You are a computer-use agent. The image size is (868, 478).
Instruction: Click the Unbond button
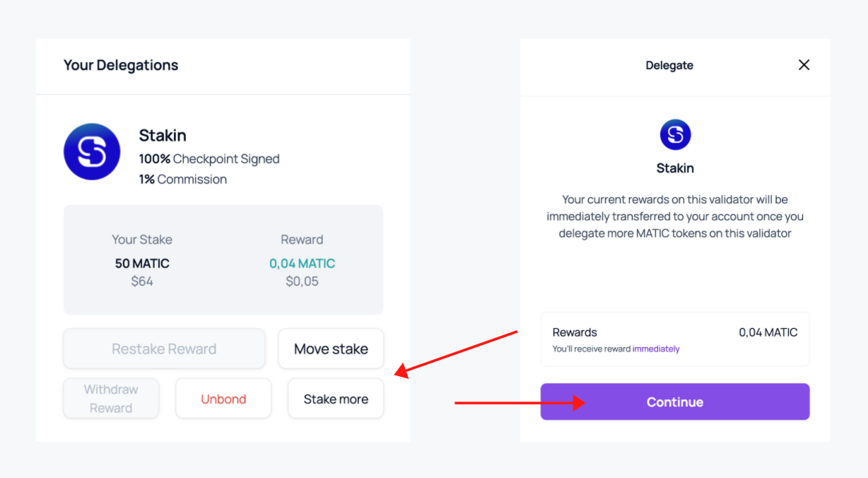(x=223, y=398)
